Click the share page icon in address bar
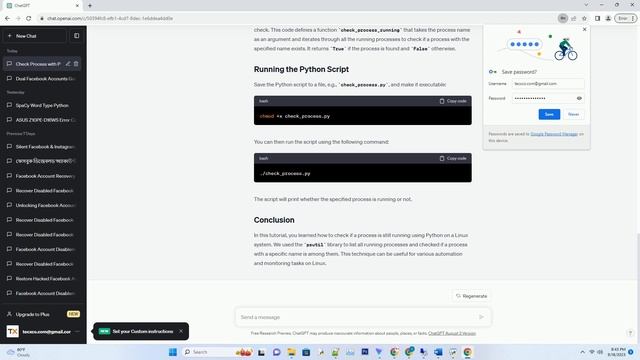This screenshot has height=360, width=640. click(x=573, y=18)
